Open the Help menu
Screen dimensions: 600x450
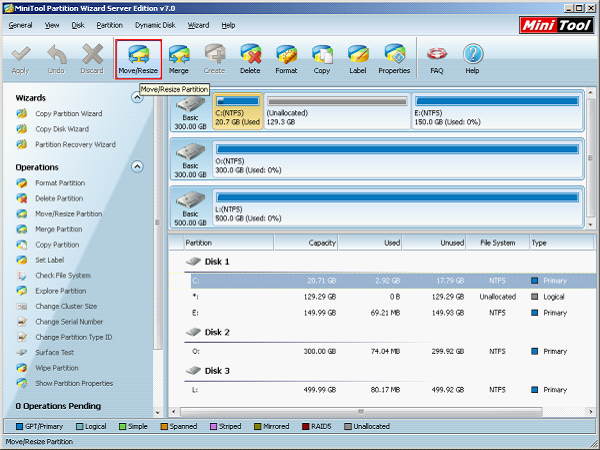(228, 25)
